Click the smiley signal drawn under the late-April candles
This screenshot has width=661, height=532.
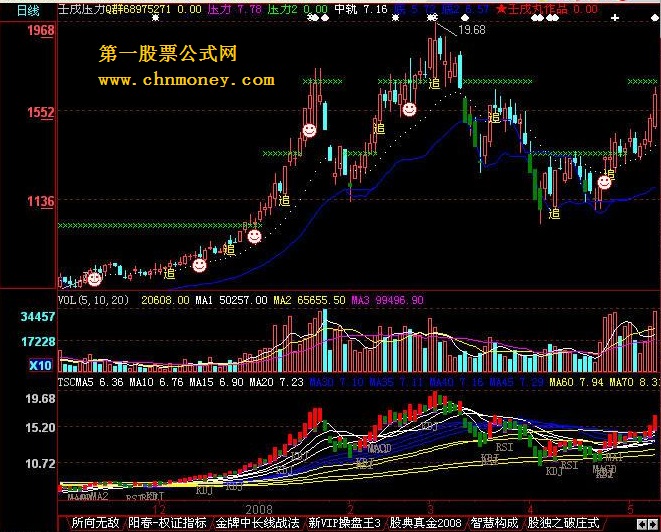click(604, 182)
